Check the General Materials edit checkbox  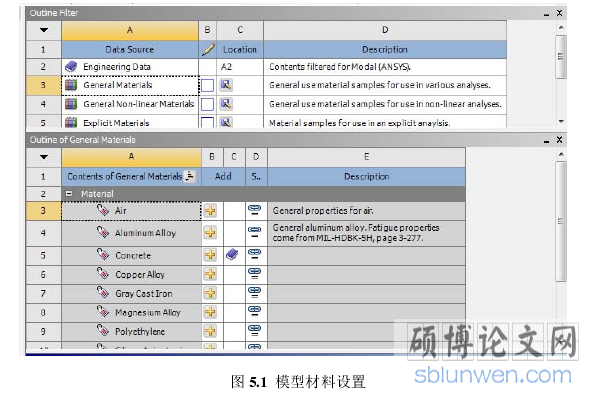[207, 85]
